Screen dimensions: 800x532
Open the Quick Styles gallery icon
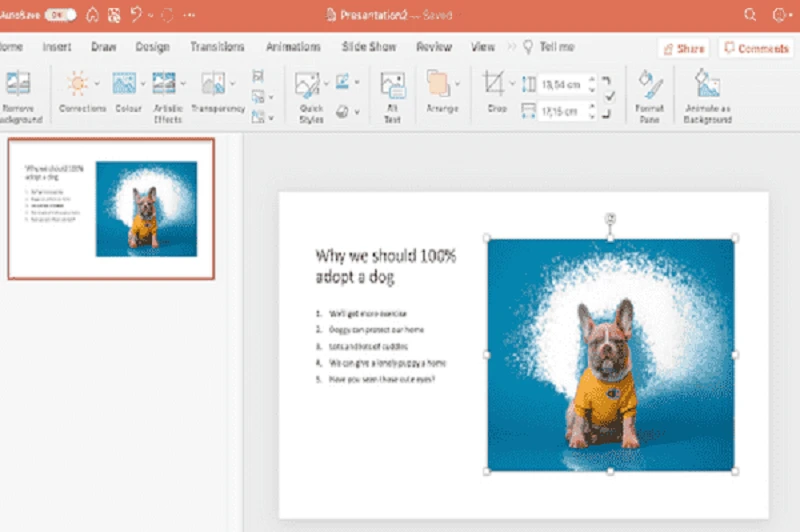coord(308,85)
